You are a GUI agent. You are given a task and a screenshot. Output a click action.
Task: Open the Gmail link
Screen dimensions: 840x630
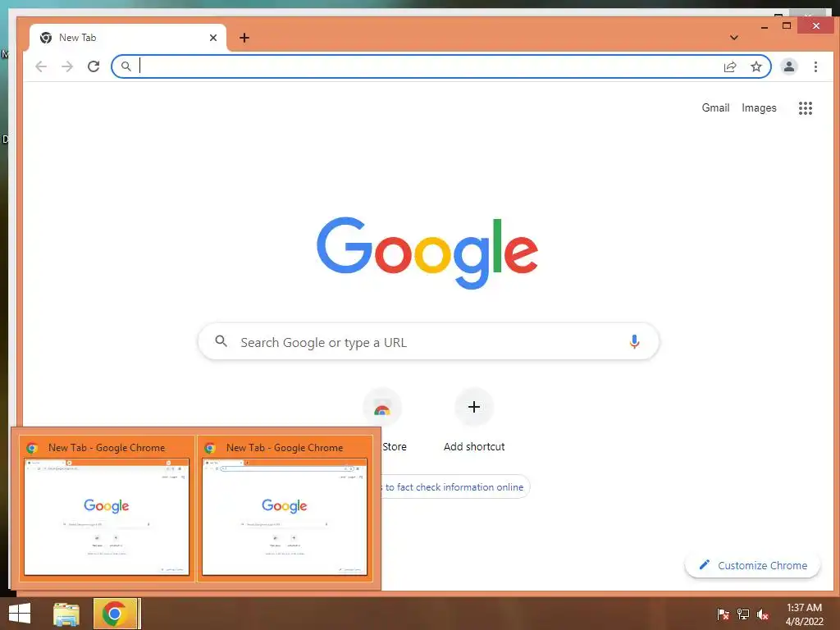pos(715,107)
